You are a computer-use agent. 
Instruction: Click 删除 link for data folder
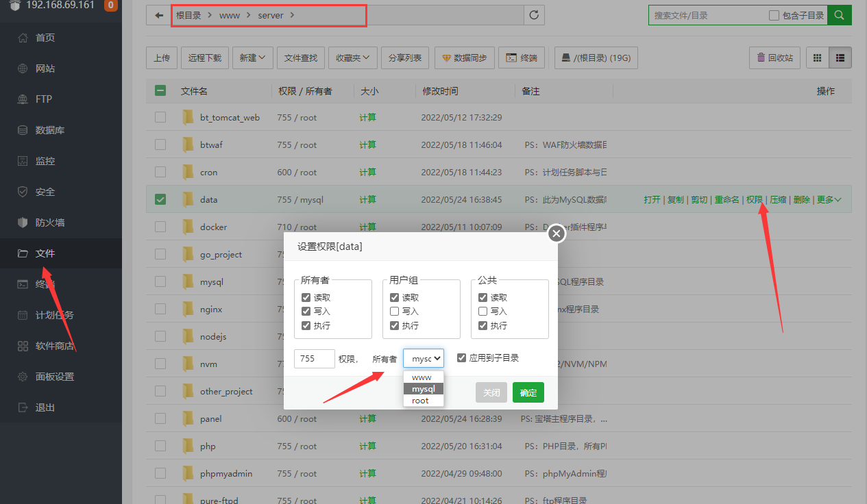[x=801, y=200]
